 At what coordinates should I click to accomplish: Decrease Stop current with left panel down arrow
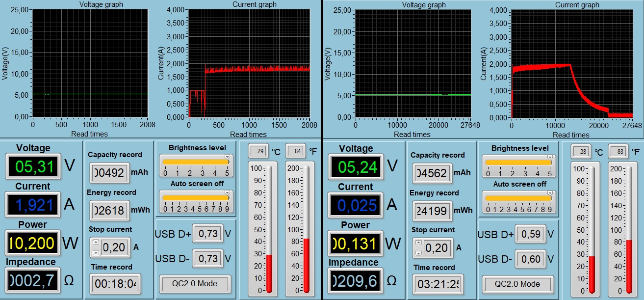click(95, 252)
